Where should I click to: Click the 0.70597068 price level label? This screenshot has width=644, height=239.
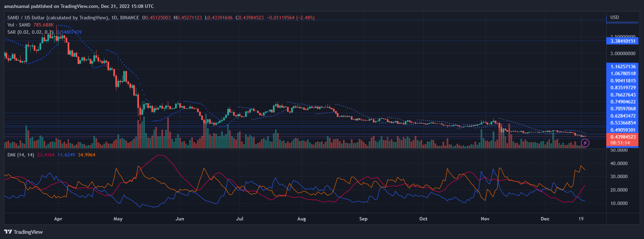tap(622, 109)
